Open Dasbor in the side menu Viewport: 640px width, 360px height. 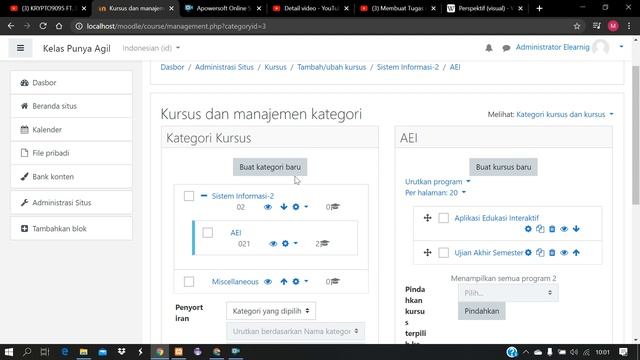tap(71, 82)
